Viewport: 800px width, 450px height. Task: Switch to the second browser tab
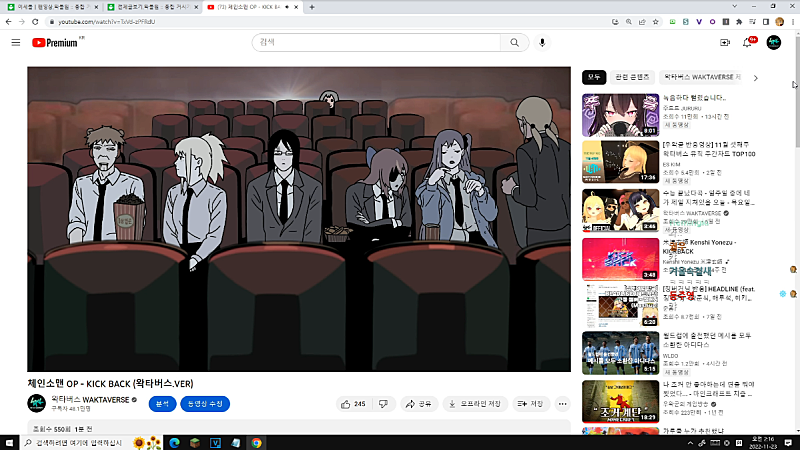[x=151, y=7]
